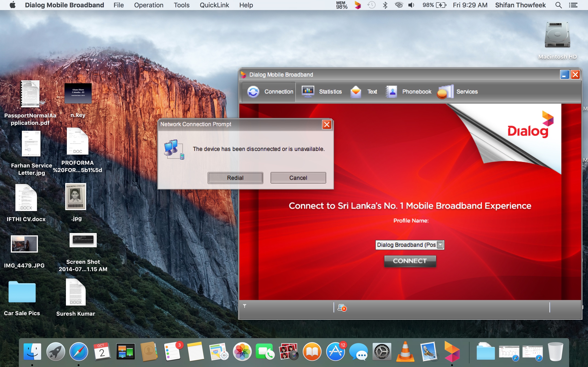Image resolution: width=588 pixels, height=367 pixels.
Task: Click the Bluetooth icon in menu bar
Action: coord(385,5)
